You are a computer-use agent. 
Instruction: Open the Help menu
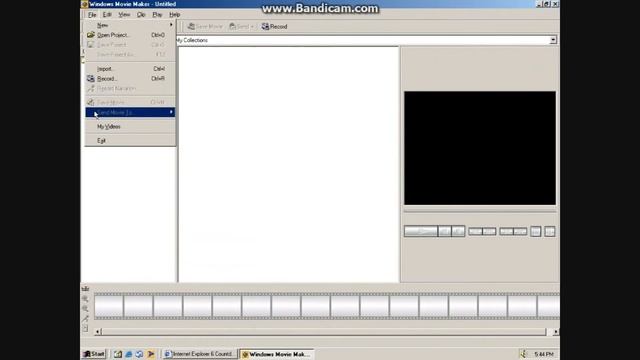click(x=175, y=15)
